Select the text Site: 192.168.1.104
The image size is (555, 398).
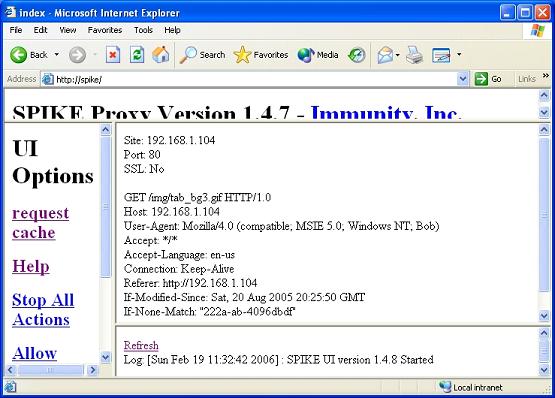[170, 140]
